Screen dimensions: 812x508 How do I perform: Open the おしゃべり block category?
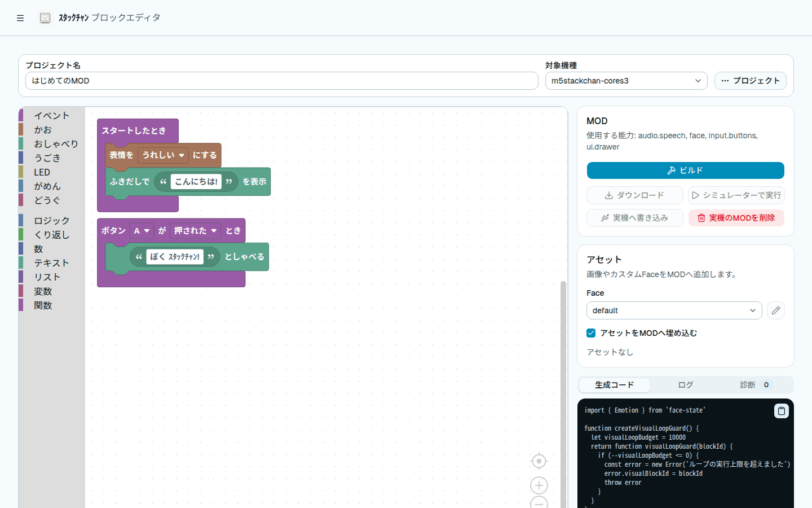click(51, 144)
